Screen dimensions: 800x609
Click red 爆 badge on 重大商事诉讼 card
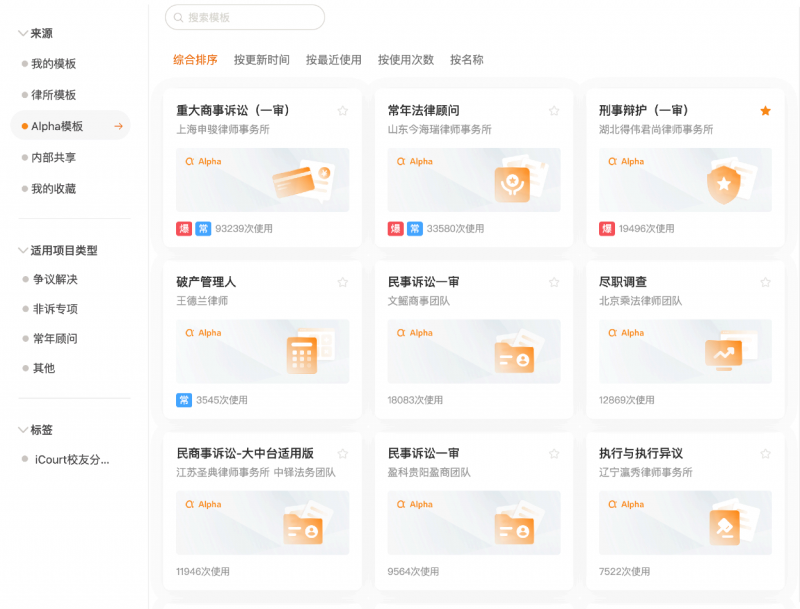[184, 229]
